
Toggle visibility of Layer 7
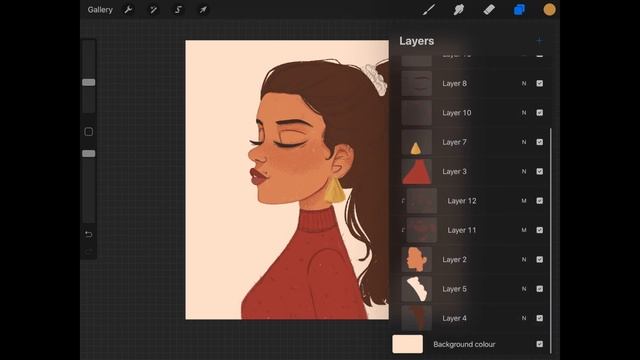point(540,142)
